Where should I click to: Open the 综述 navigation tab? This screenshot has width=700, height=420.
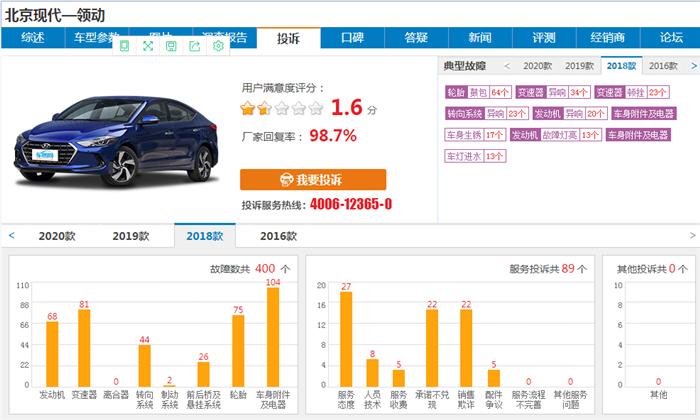(33, 37)
